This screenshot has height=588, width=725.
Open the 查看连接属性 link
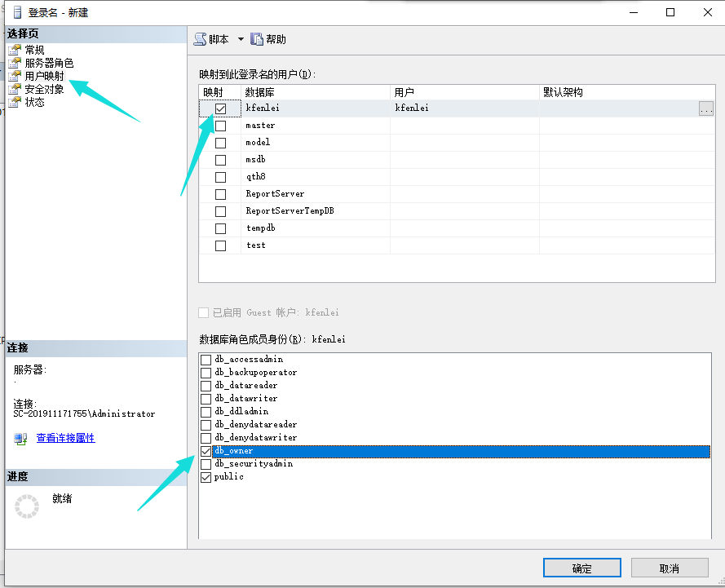click(x=65, y=438)
